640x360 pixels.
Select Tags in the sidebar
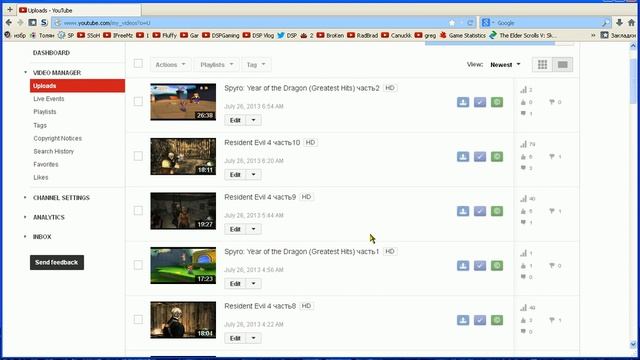tap(40, 125)
